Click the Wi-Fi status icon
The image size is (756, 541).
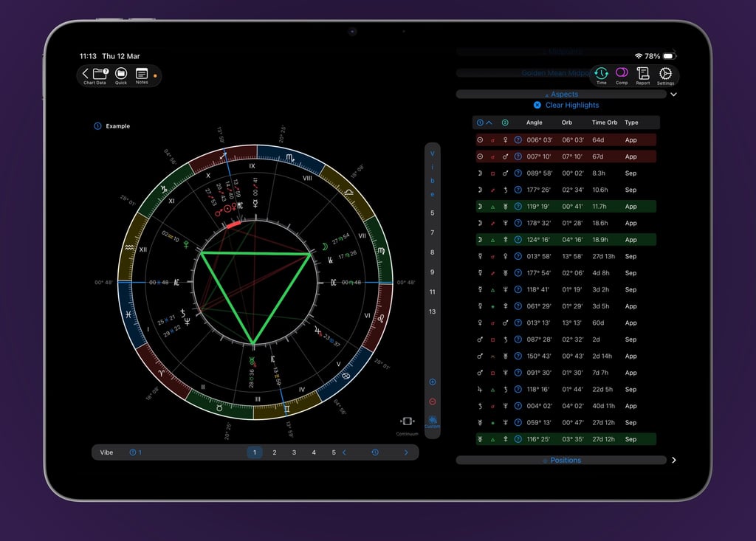[639, 56]
